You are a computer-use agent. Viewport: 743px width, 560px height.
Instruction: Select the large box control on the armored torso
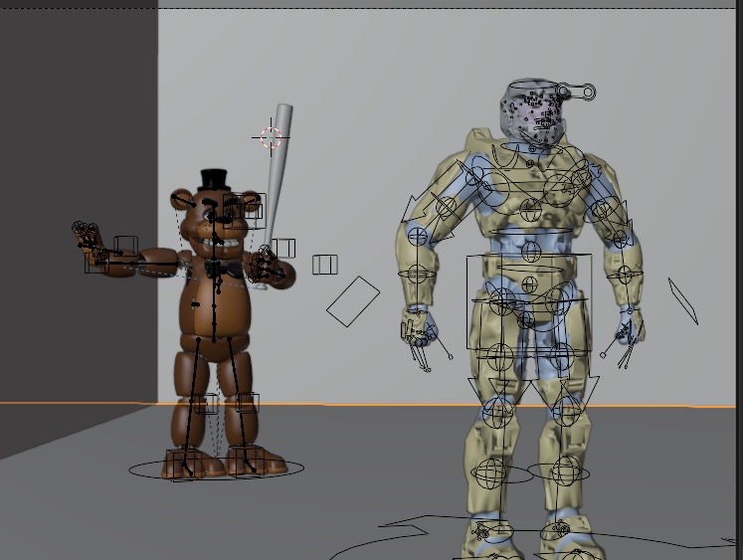(529, 301)
